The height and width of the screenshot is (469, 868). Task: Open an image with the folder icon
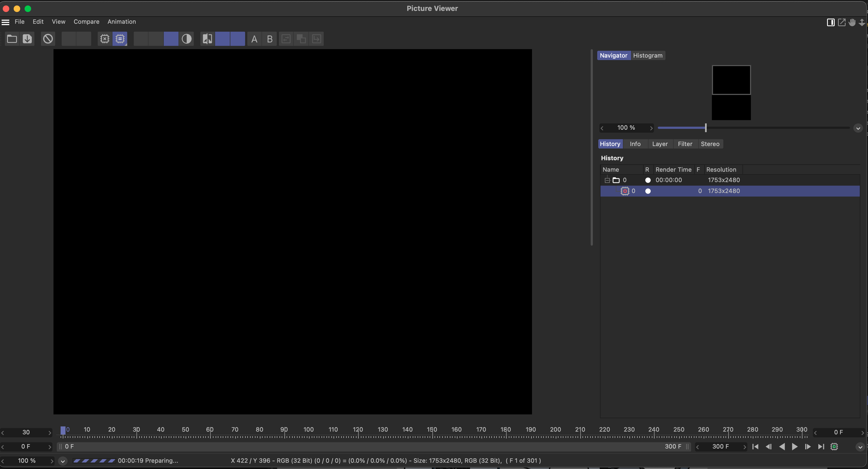(12, 39)
